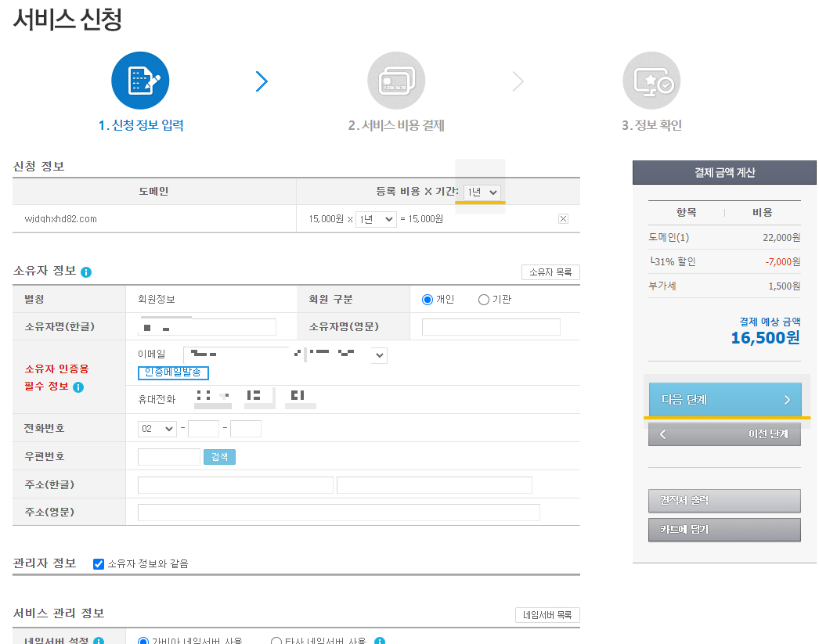819x644 pixels.
Task: Open domain row 1년 period dropdown
Action: click(x=376, y=219)
